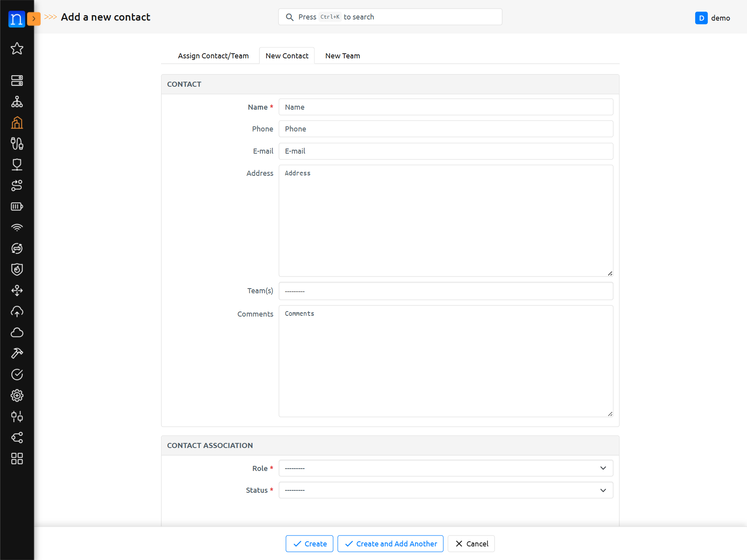Select the Wireless wifi icon in the sidebar

tap(17, 227)
